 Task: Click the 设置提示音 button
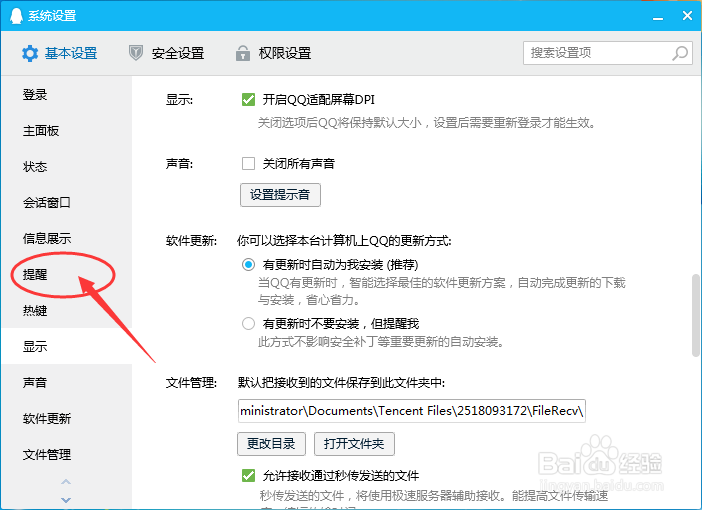click(280, 195)
